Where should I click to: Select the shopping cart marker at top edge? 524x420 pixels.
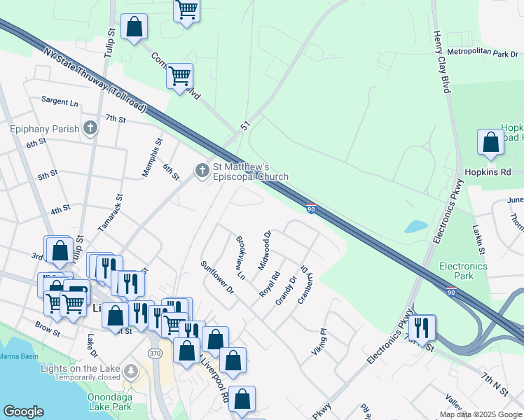pos(186,10)
